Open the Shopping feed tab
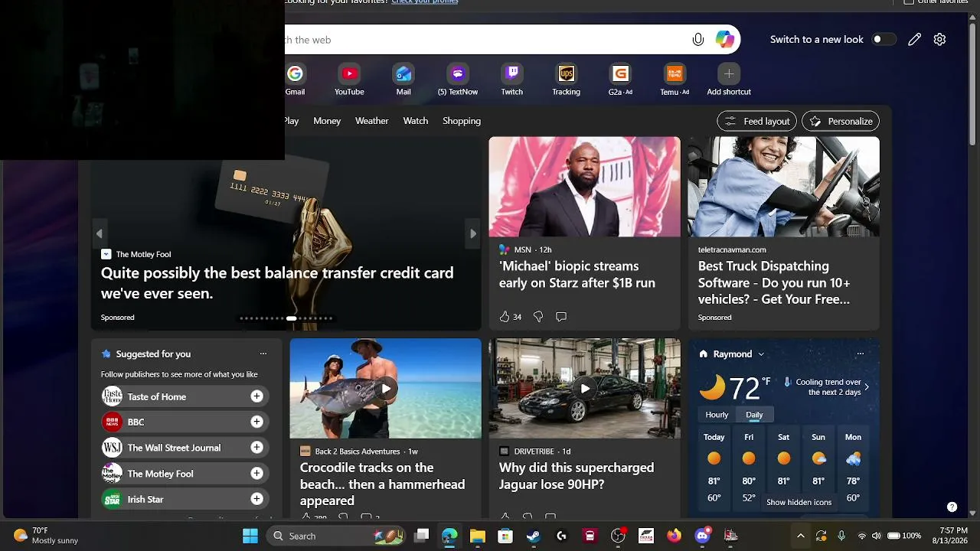Viewport: 980px width, 551px height. (x=462, y=121)
